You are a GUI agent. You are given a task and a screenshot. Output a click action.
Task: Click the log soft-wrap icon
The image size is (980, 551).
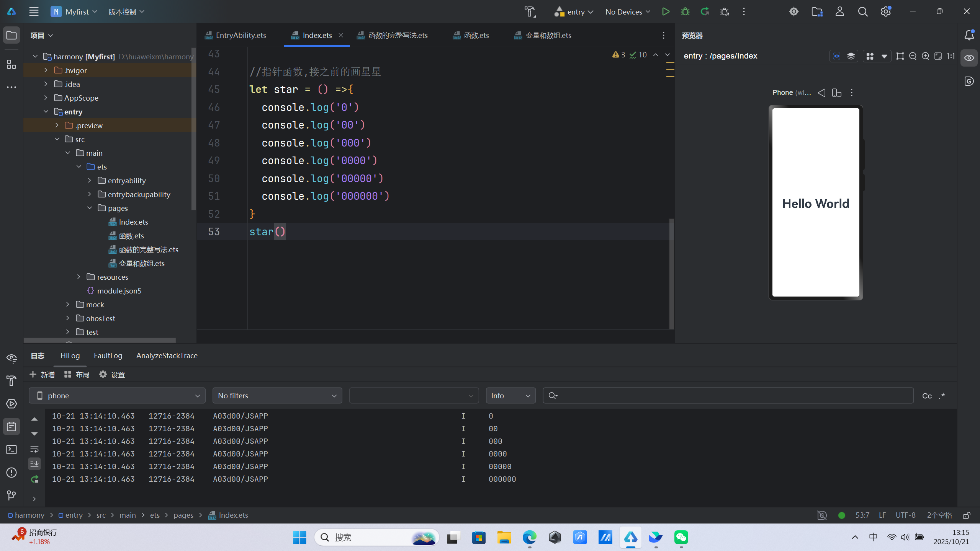pyautogui.click(x=34, y=449)
